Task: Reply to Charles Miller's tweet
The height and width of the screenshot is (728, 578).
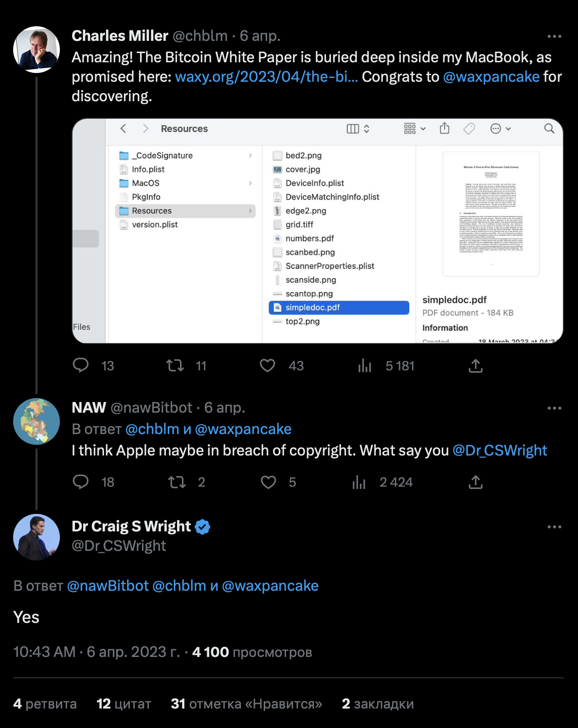Action: 81,365
